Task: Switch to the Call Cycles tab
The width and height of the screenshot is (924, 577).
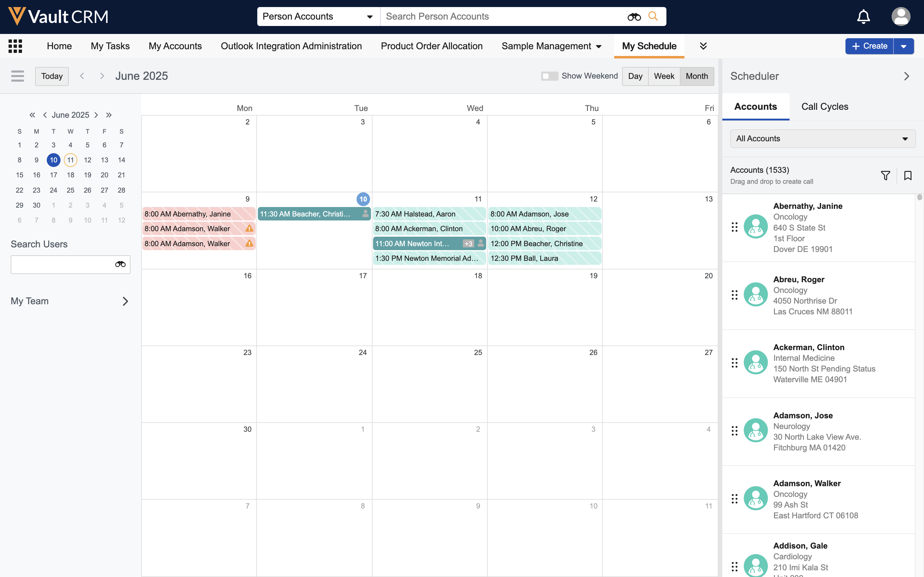Action: [824, 106]
